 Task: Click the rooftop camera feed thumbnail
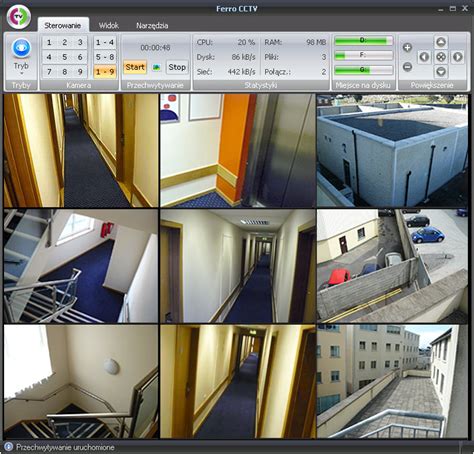click(392, 150)
